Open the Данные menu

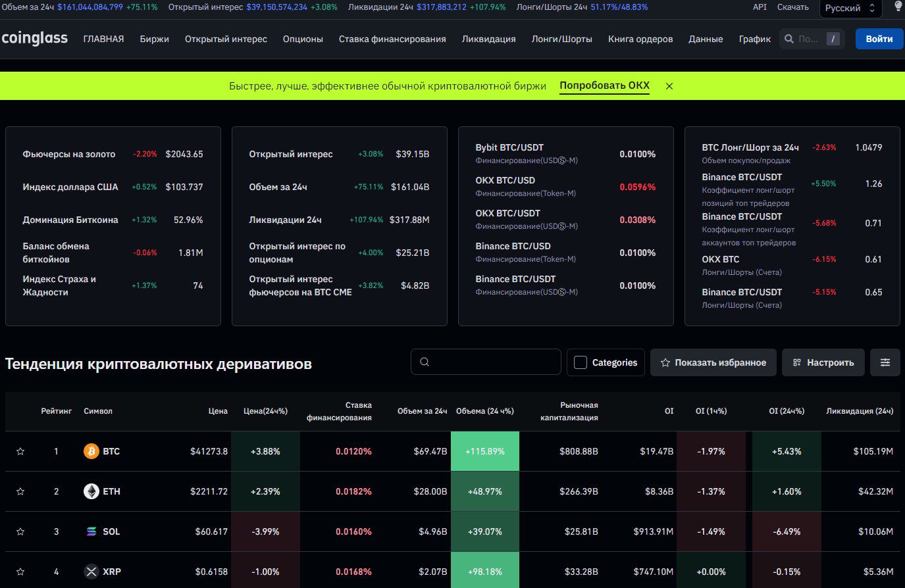click(x=706, y=39)
